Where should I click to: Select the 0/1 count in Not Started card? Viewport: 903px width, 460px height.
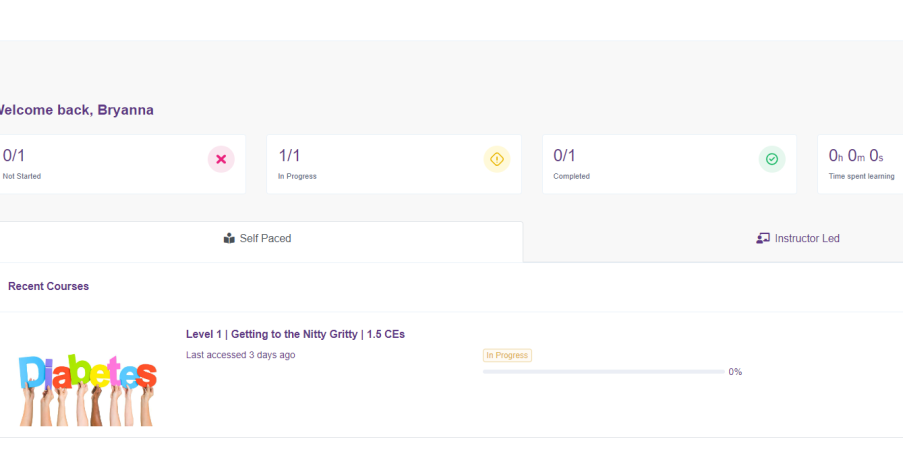pyautogui.click(x=15, y=155)
